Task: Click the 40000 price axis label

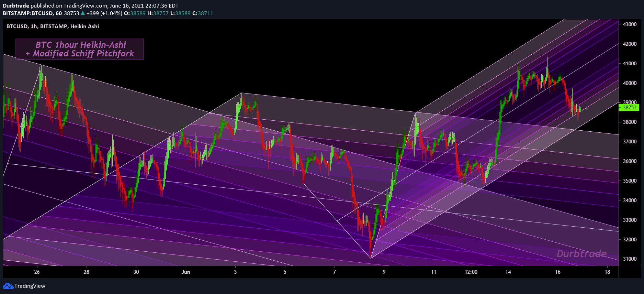Action: click(x=630, y=83)
